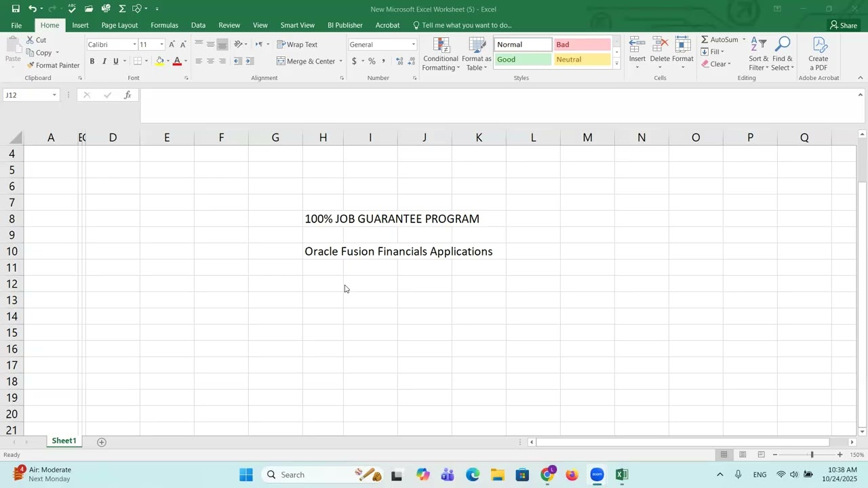The height and width of the screenshot is (488, 868).
Task: Expand the AutoSum dropdown arrow
Action: pos(744,39)
